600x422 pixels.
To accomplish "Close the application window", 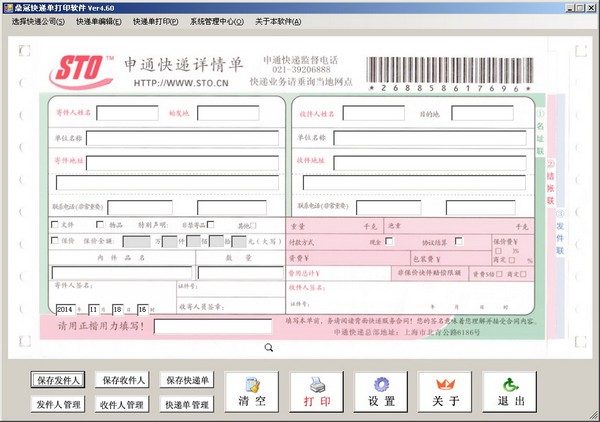I will click(591, 8).
